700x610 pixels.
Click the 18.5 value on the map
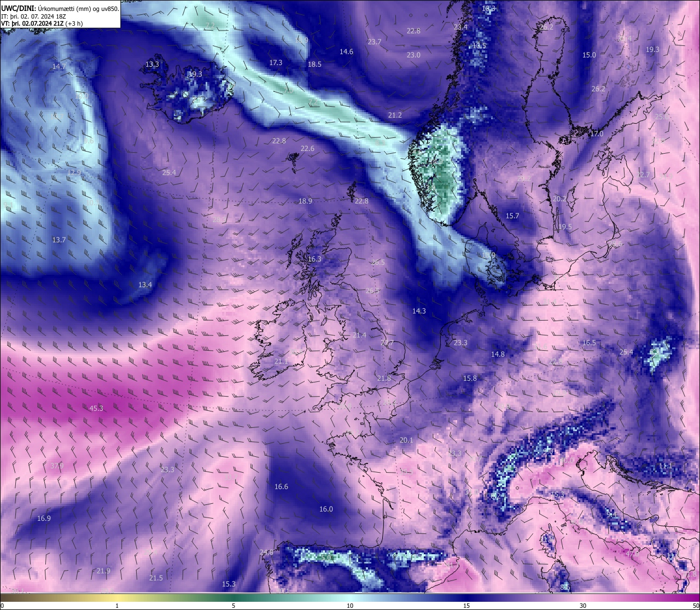tap(314, 64)
